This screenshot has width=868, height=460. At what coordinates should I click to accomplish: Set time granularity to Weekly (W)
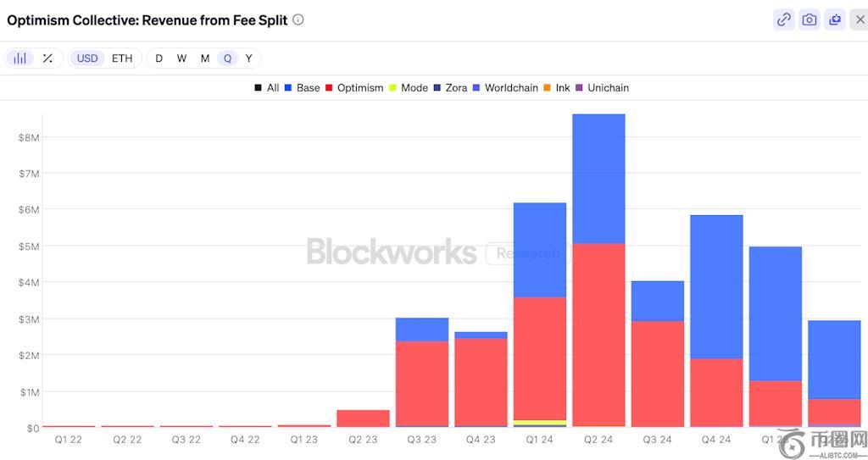tap(181, 58)
